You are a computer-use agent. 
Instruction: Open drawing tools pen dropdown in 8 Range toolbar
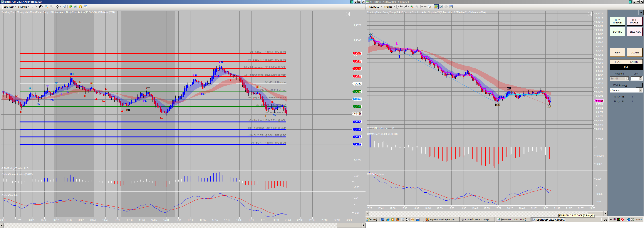(41, 7)
